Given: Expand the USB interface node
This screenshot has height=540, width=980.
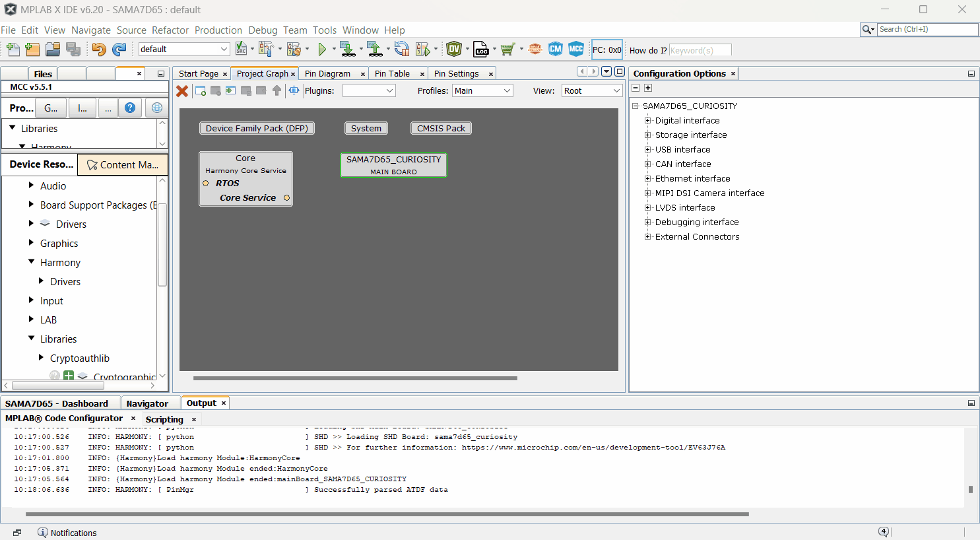Looking at the screenshot, I should (x=648, y=149).
